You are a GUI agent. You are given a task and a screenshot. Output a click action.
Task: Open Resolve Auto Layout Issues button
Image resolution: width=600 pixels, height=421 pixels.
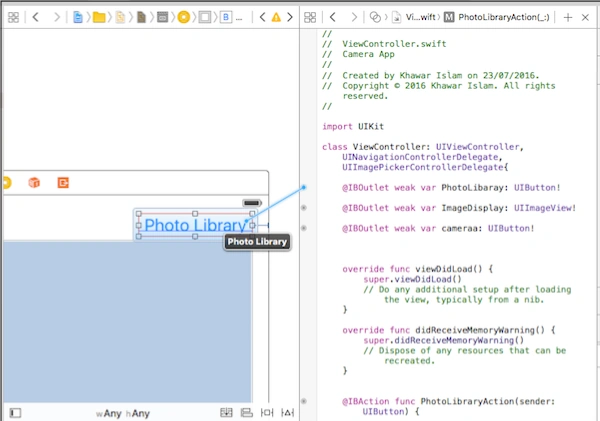(x=287, y=413)
